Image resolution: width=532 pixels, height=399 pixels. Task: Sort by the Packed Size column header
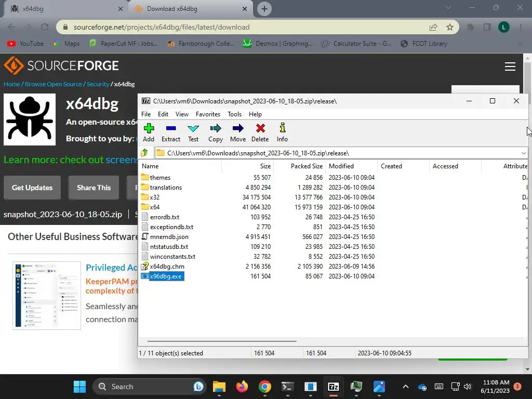click(x=300, y=166)
